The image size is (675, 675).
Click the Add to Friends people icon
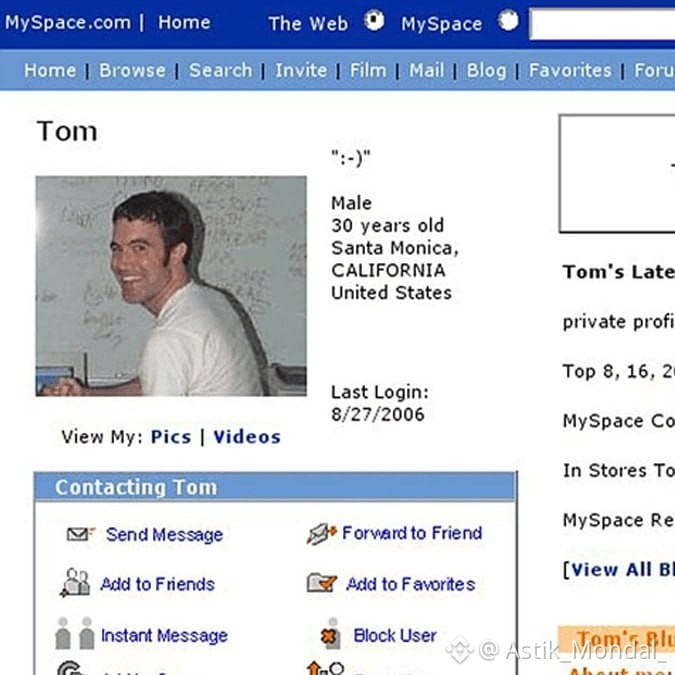(75, 583)
